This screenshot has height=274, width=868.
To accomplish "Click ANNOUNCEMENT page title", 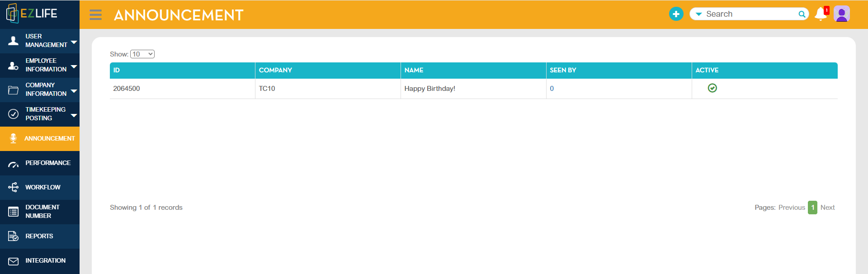I will (179, 15).
